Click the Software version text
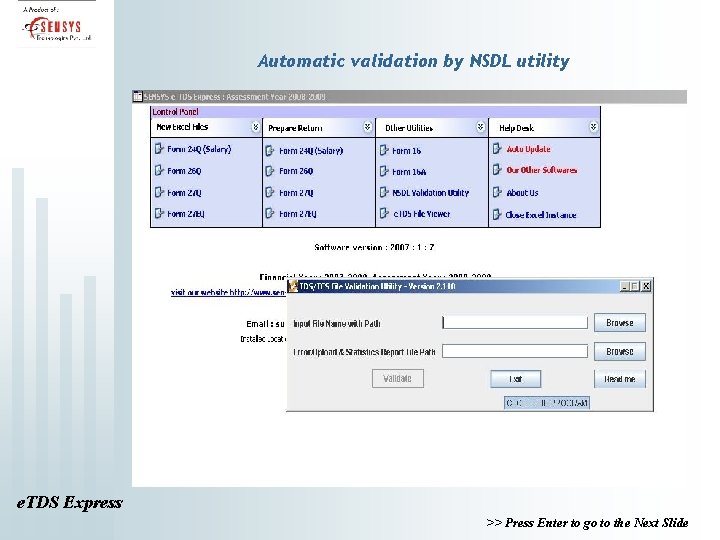The width and height of the screenshot is (720, 540). 374,247
